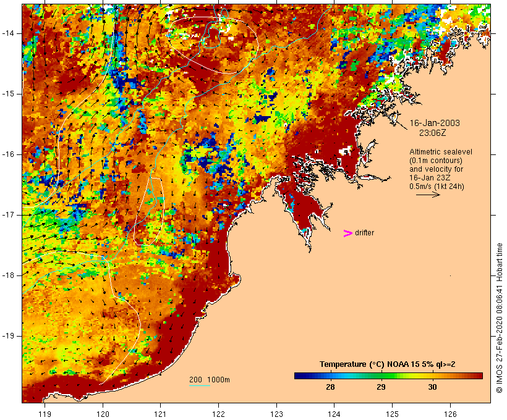This screenshot has height=420, width=507.
Task: Click longitude label 125
Action: pos(392,414)
